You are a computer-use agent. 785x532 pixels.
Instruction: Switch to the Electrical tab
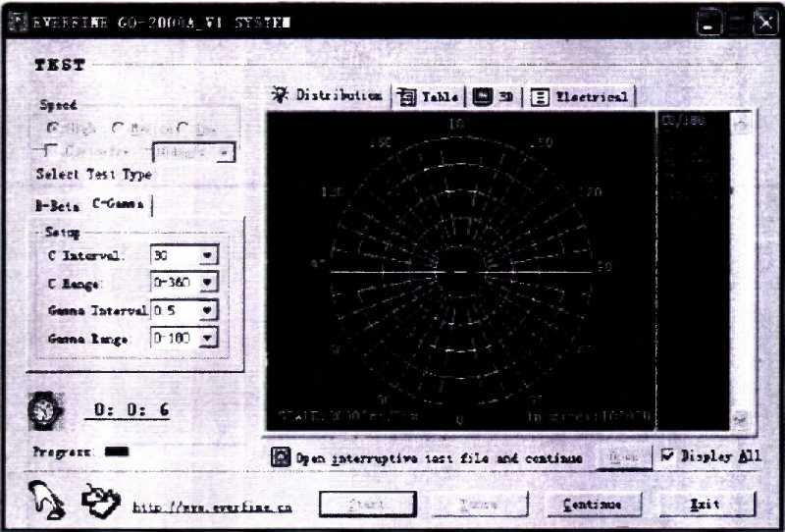pyautogui.click(x=580, y=96)
